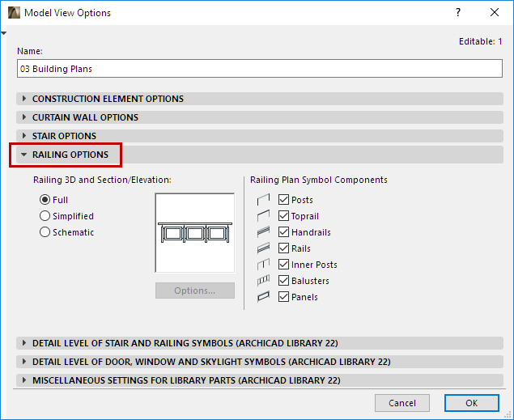Disable the Balusters checkbox

click(283, 281)
